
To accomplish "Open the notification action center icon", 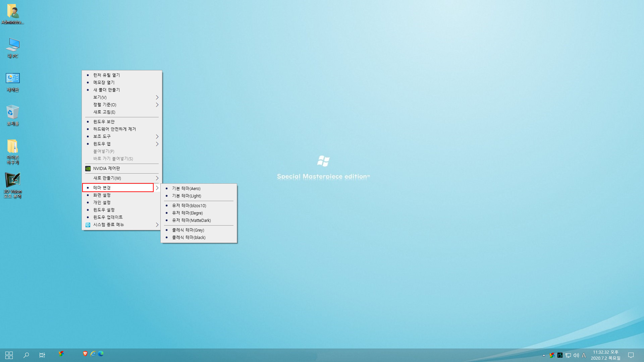I will click(x=631, y=355).
